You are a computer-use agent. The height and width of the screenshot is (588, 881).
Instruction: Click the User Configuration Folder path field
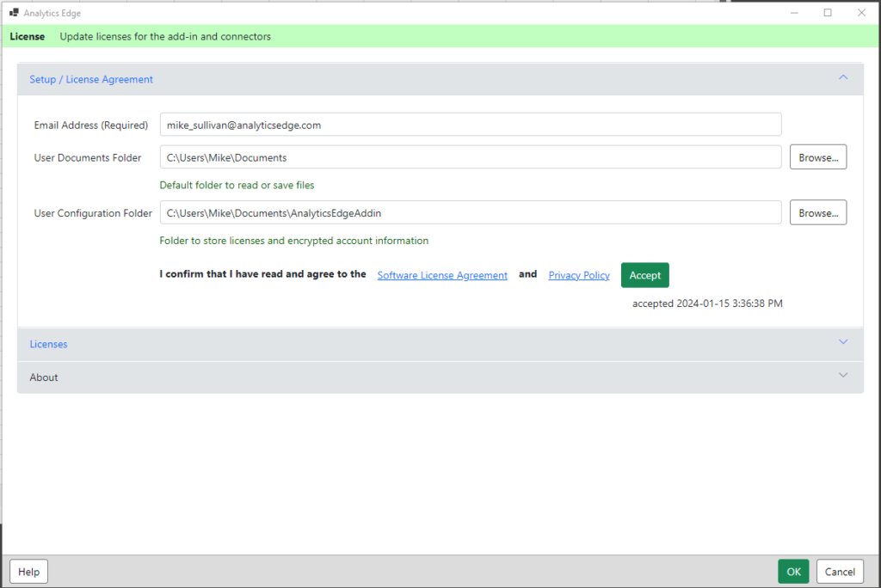pos(471,213)
